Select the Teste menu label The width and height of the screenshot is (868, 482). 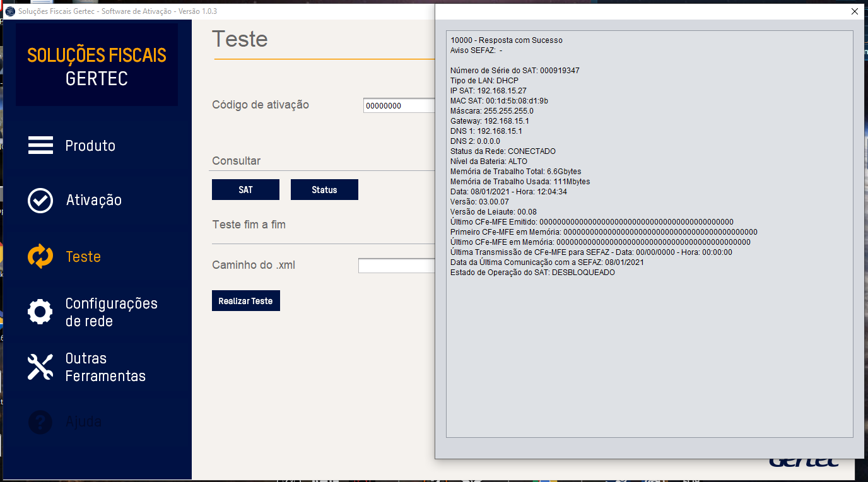tap(83, 257)
